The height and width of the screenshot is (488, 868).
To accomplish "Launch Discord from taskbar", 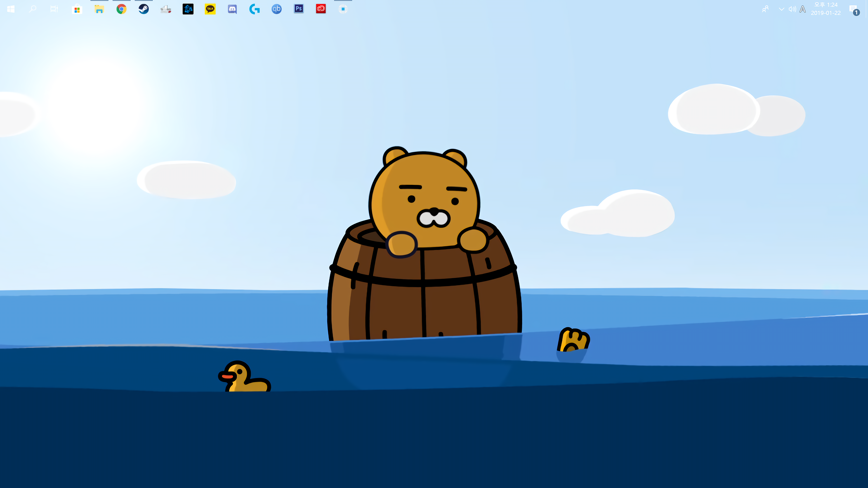I will click(x=232, y=9).
